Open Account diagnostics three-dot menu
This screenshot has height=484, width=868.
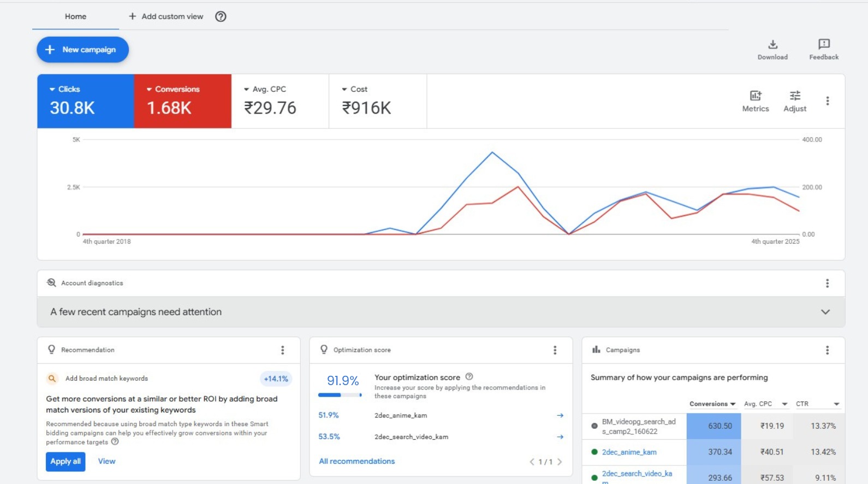coord(828,283)
